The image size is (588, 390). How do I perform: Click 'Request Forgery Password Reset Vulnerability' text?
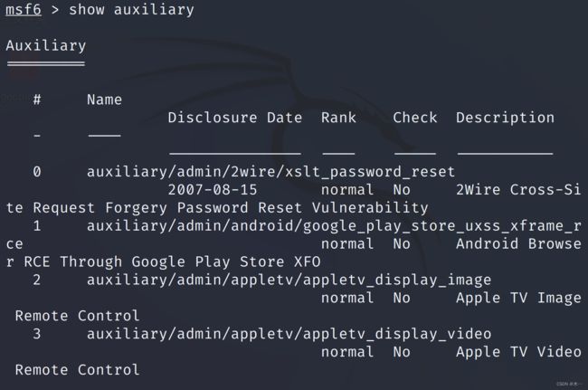pos(231,208)
